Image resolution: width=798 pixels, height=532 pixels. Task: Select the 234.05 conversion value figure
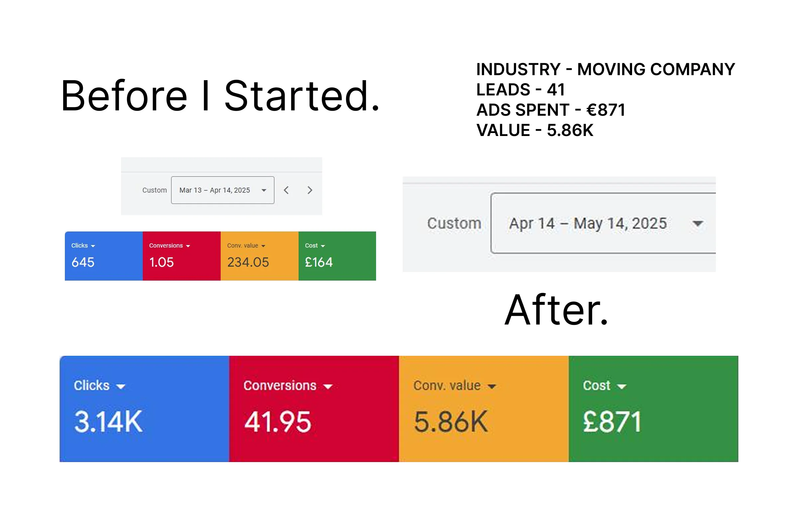pos(248,262)
